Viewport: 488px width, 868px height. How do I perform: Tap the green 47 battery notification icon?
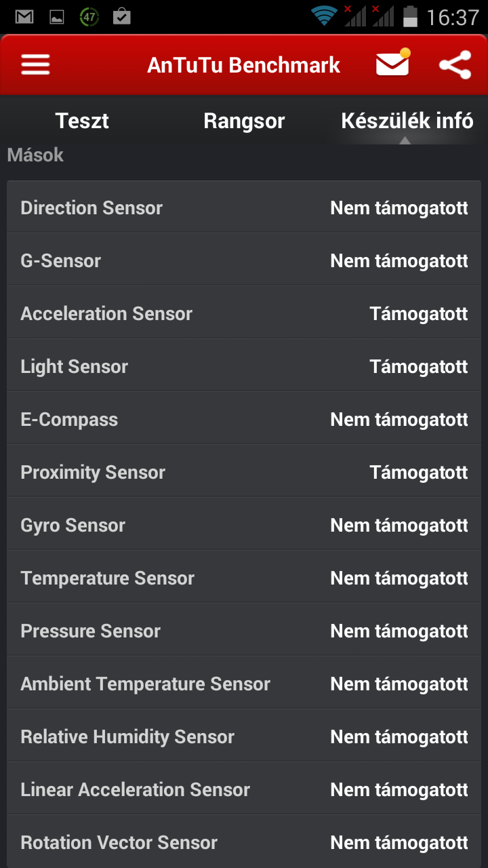tap(89, 16)
